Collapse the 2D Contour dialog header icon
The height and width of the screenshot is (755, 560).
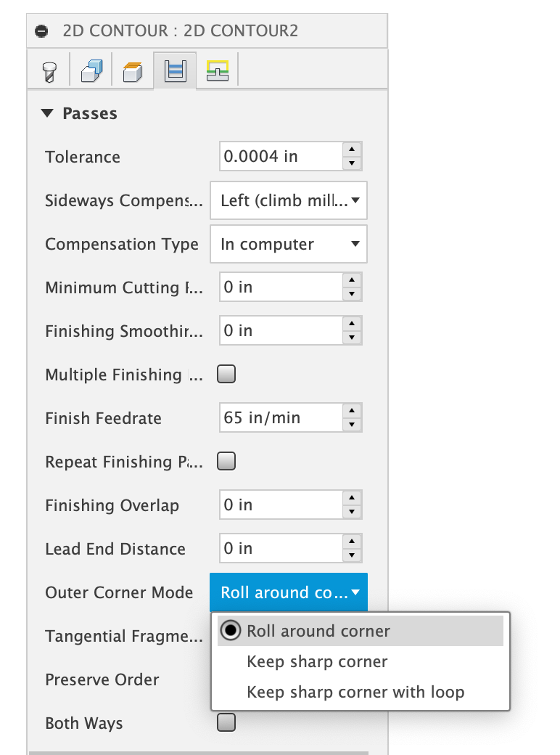tap(41, 31)
